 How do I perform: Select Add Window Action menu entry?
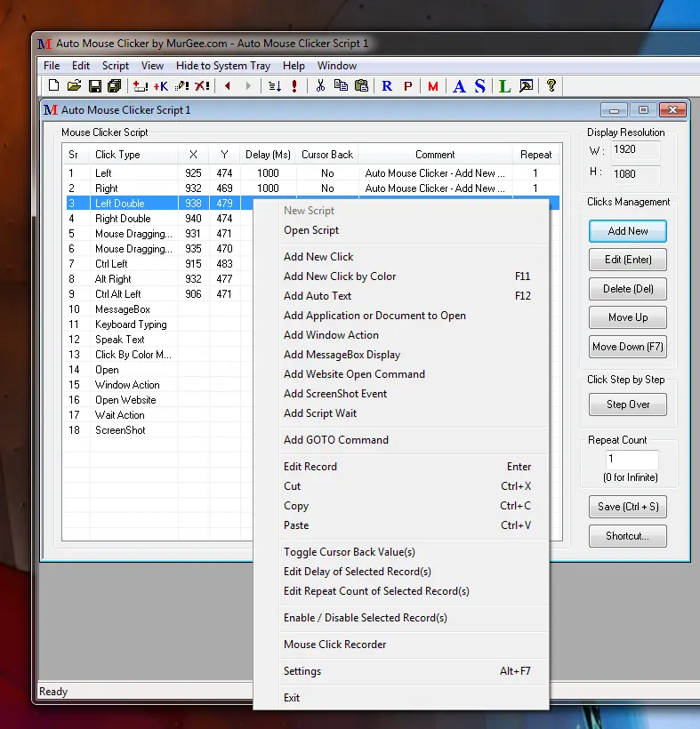[x=401, y=335]
